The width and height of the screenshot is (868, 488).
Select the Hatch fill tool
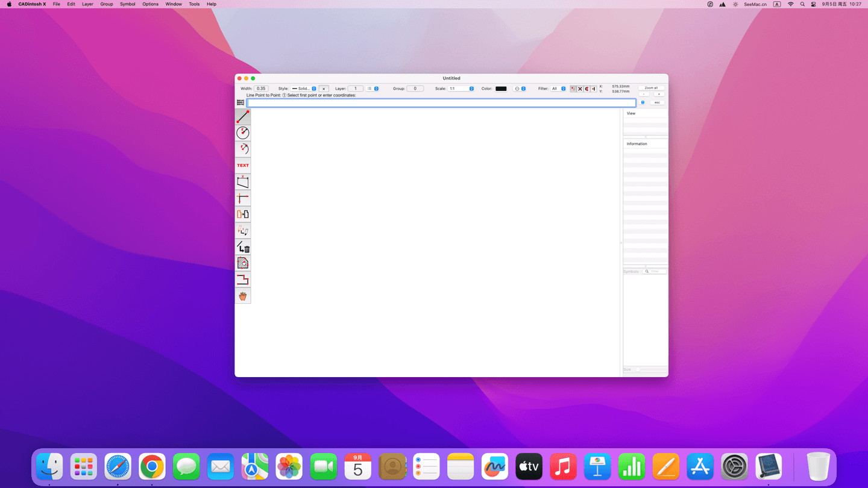[243, 263]
